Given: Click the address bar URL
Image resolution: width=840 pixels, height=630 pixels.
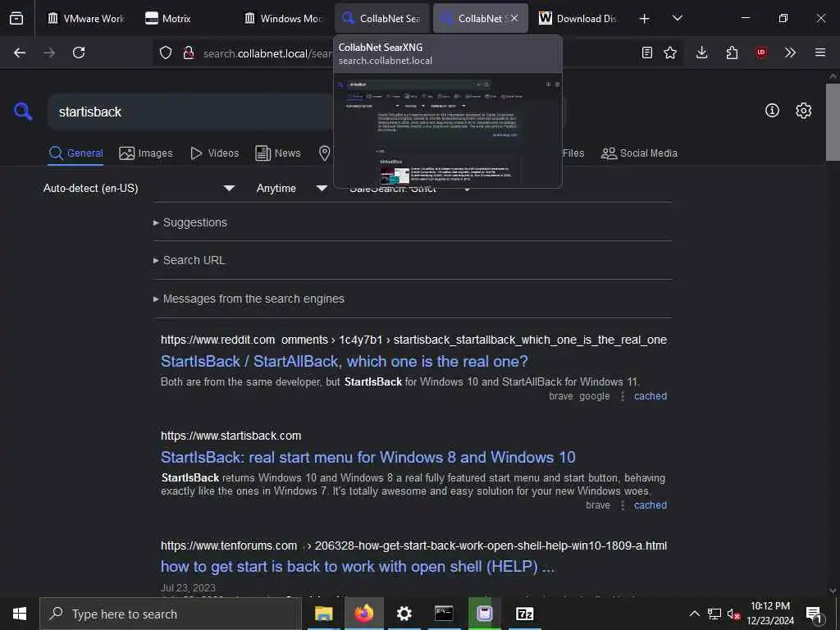Looking at the screenshot, I should click(x=267, y=53).
